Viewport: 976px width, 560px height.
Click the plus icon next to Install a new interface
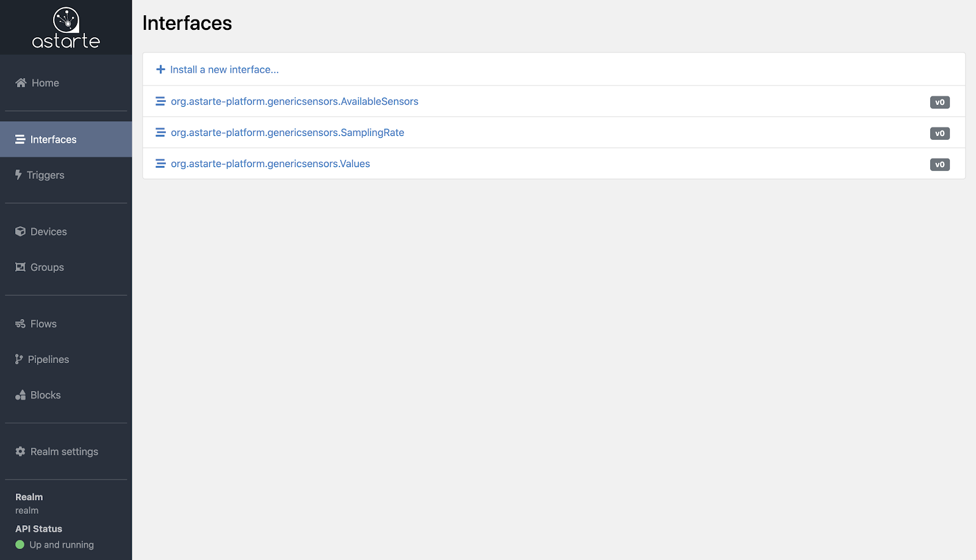point(160,69)
